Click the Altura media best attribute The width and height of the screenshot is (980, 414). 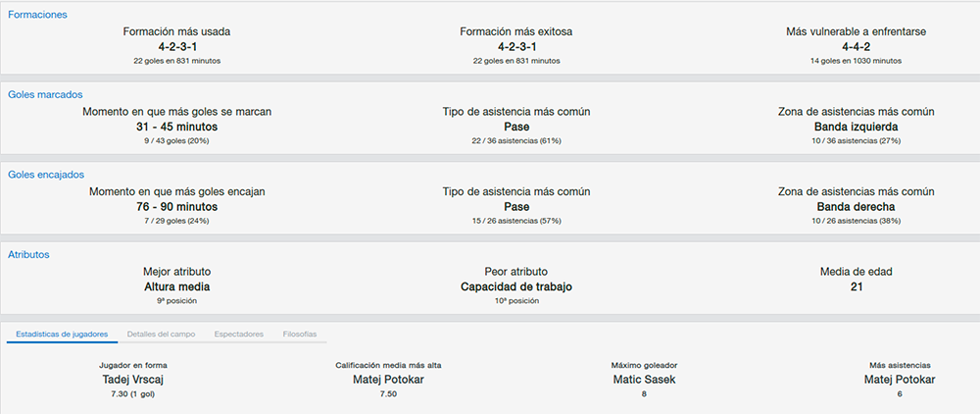point(176,287)
